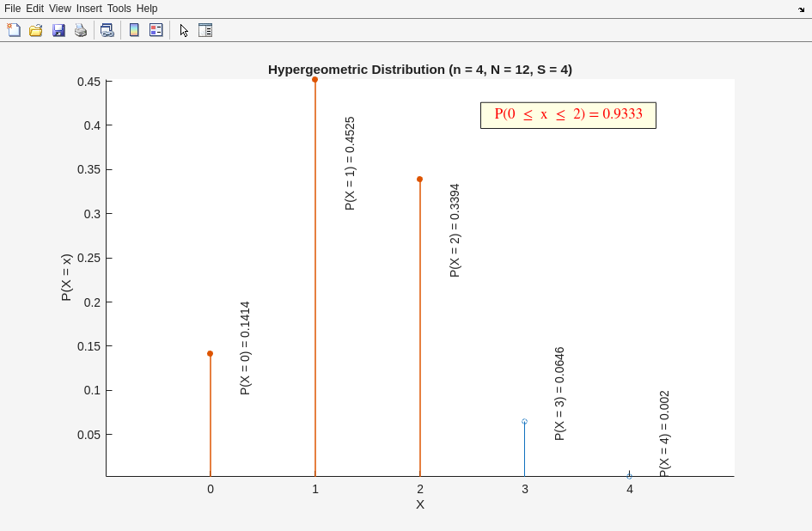Toggle the Edit Plot arrow tool
This screenshot has height=531, width=812.
tap(184, 30)
